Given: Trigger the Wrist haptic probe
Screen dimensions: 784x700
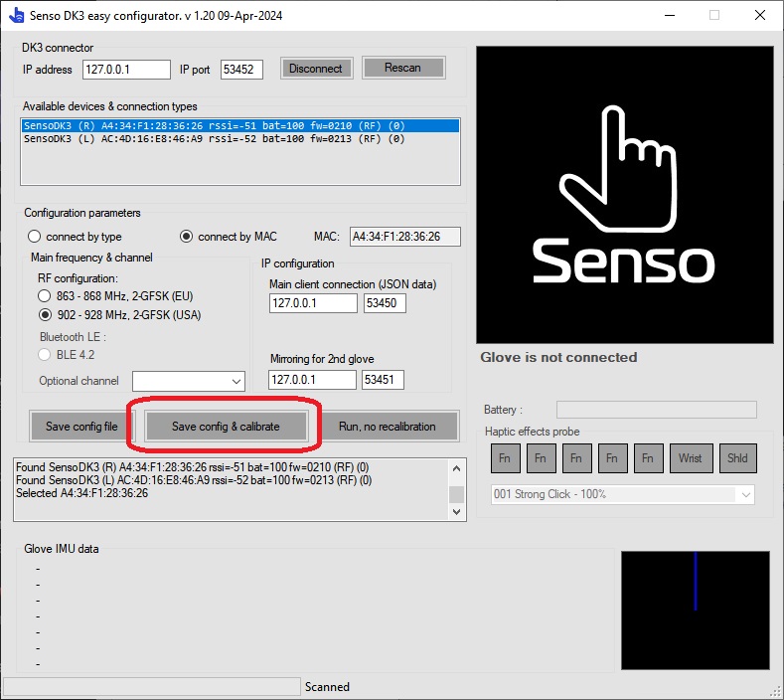Looking at the screenshot, I should tap(690, 458).
